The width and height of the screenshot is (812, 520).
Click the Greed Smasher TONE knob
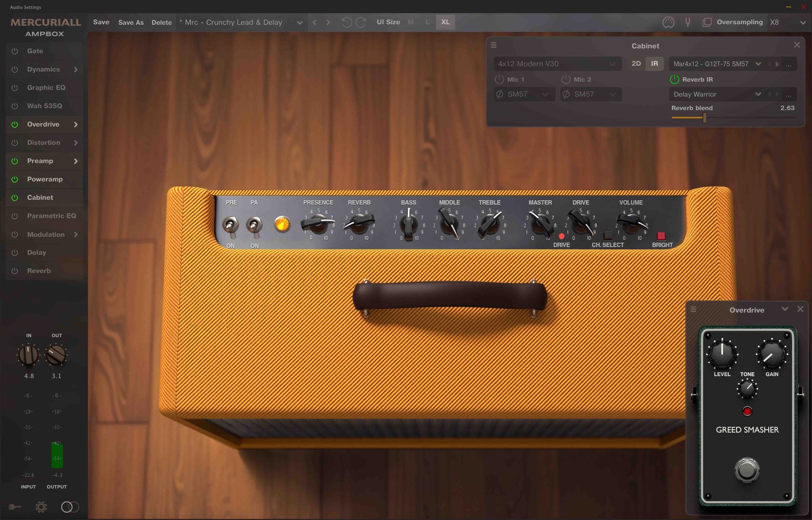tap(747, 389)
